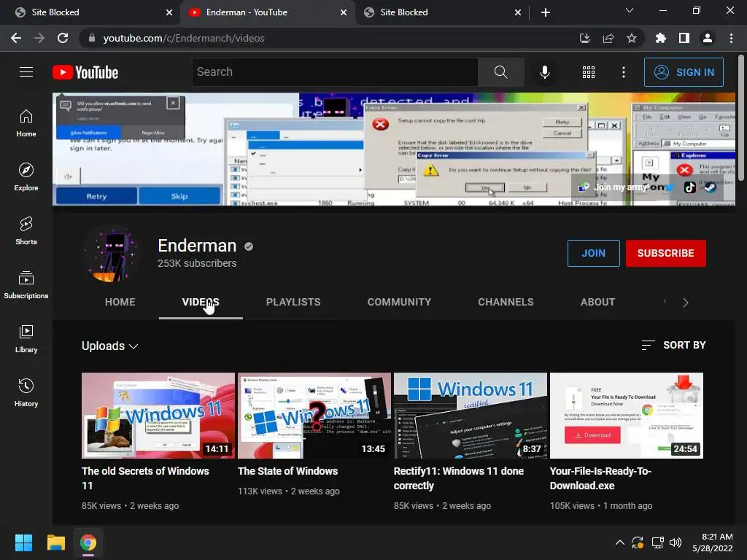Open the Windows Start menu

pos(23,542)
